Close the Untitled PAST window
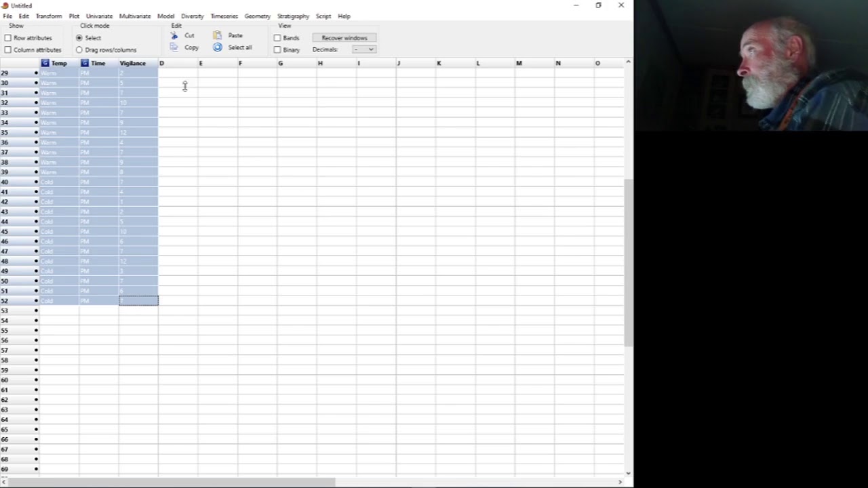Screen dimensions: 868x488 (x=621, y=5)
